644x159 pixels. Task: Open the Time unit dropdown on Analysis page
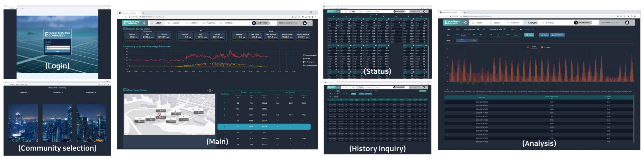click(513, 29)
